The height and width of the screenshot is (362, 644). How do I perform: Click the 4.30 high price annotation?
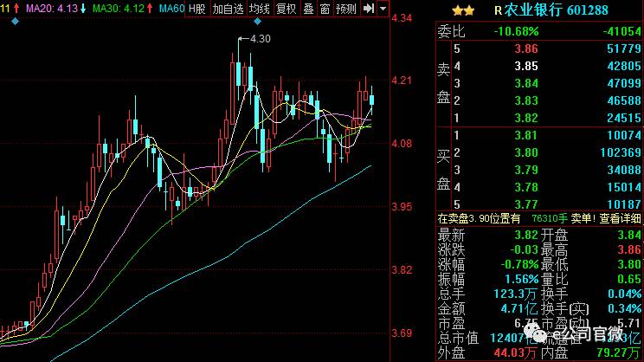261,39
